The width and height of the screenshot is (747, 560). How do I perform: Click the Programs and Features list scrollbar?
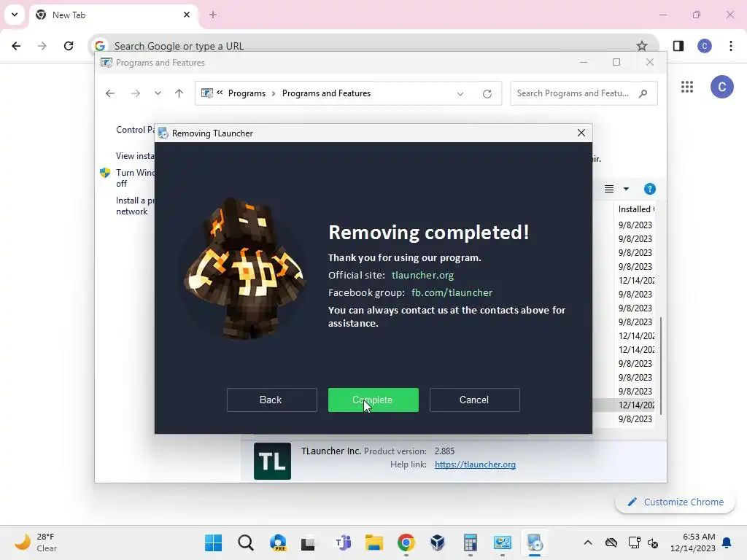click(x=661, y=366)
